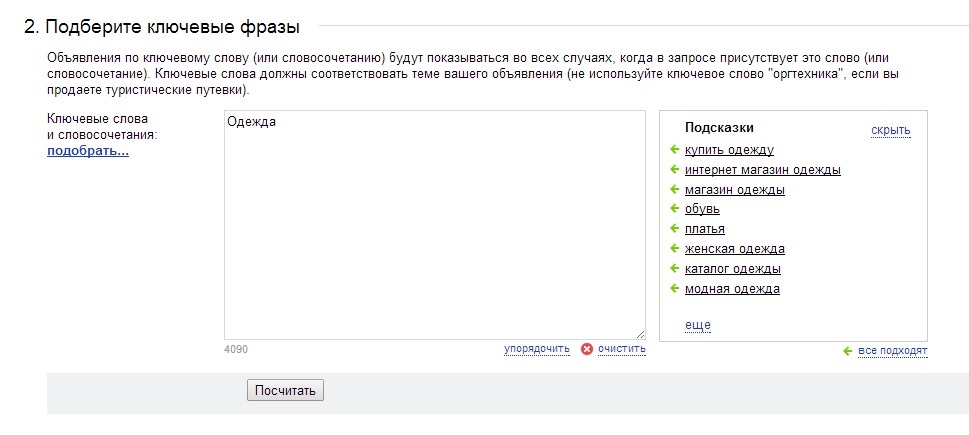Click green arrow beside 'платья'
This screenshot has height=435, width=969.
tap(675, 229)
